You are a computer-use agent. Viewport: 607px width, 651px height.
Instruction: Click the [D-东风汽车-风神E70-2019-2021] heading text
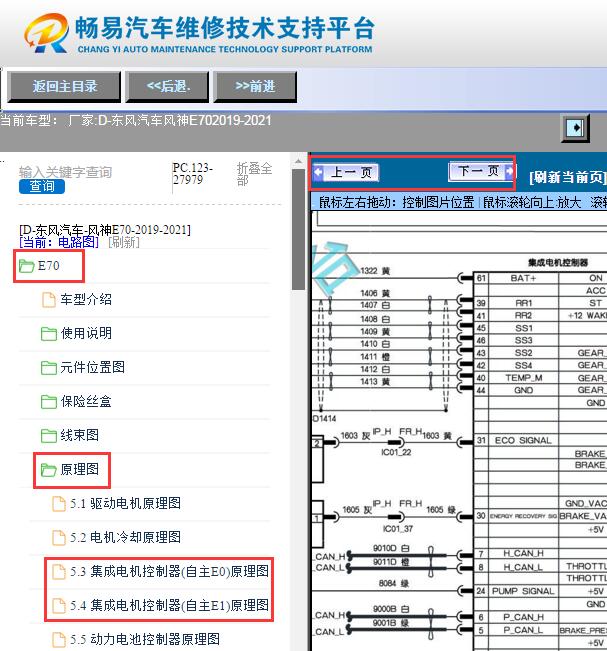point(105,230)
